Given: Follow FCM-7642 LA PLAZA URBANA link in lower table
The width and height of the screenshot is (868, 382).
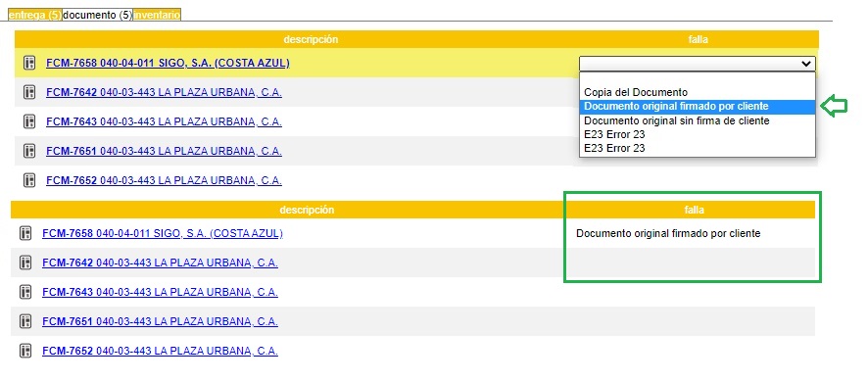Looking at the screenshot, I should [160, 263].
